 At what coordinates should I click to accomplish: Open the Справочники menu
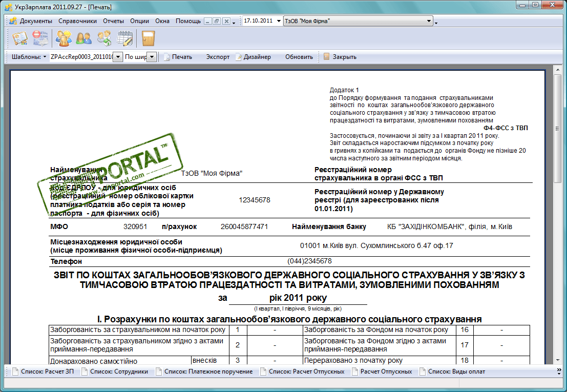pos(77,21)
